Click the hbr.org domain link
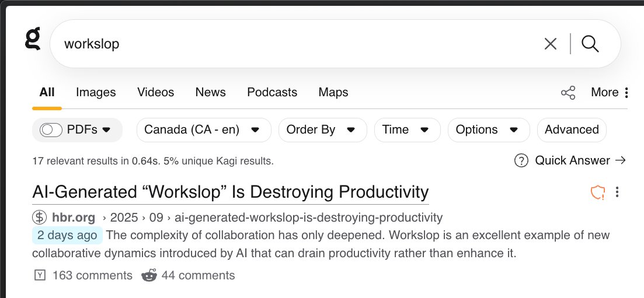Image resolution: width=644 pixels, height=298 pixels. (74, 217)
